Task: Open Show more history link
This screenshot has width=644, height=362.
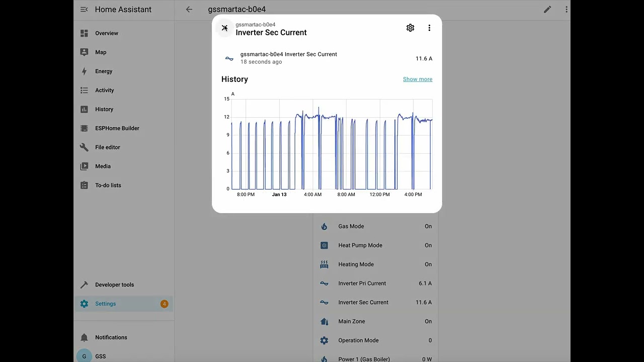Action: tap(418, 79)
